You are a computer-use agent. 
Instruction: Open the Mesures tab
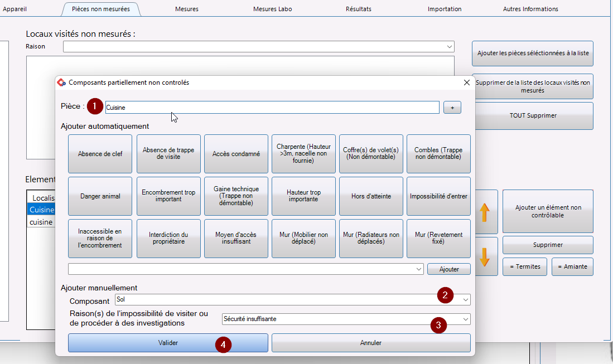(x=187, y=9)
